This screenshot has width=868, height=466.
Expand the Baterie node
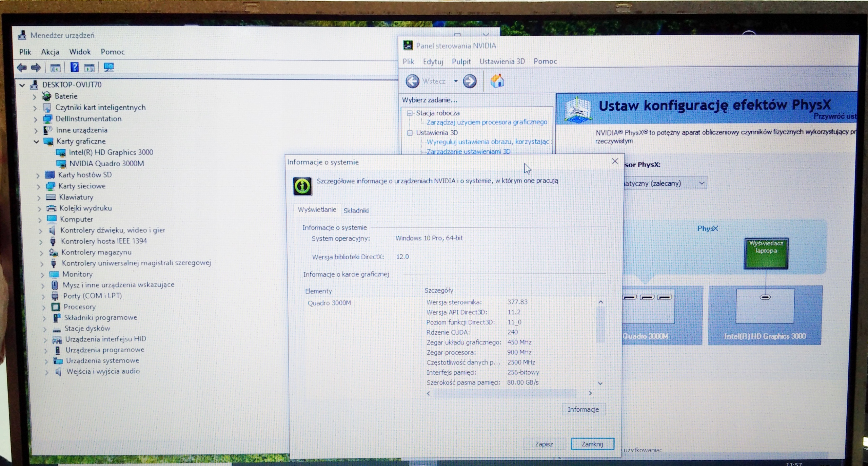pyautogui.click(x=34, y=97)
